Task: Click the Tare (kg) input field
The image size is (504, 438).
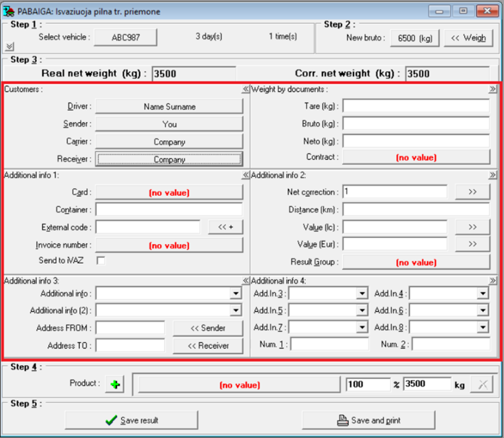Action: [x=416, y=106]
